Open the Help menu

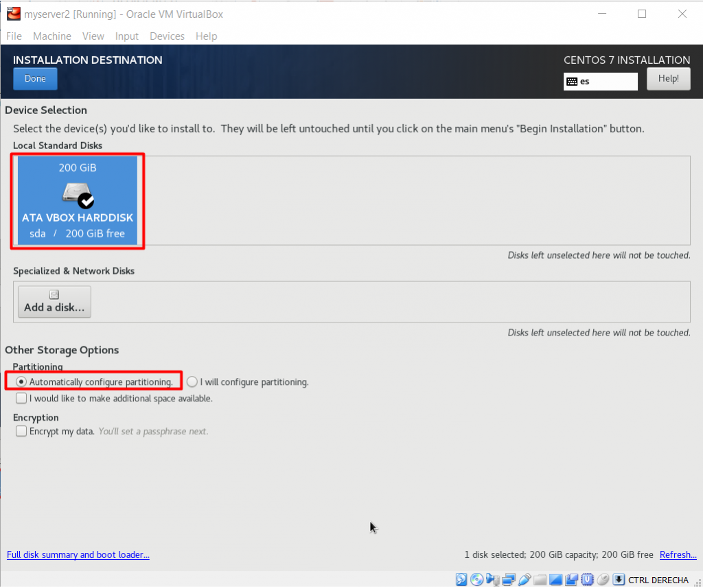(x=206, y=36)
